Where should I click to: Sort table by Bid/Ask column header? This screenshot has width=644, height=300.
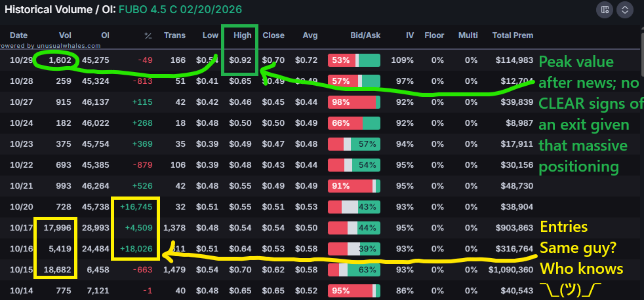coord(365,35)
